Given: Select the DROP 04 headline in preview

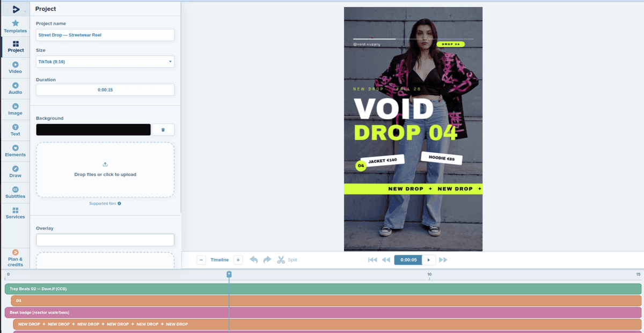Looking at the screenshot, I should click(x=405, y=132).
